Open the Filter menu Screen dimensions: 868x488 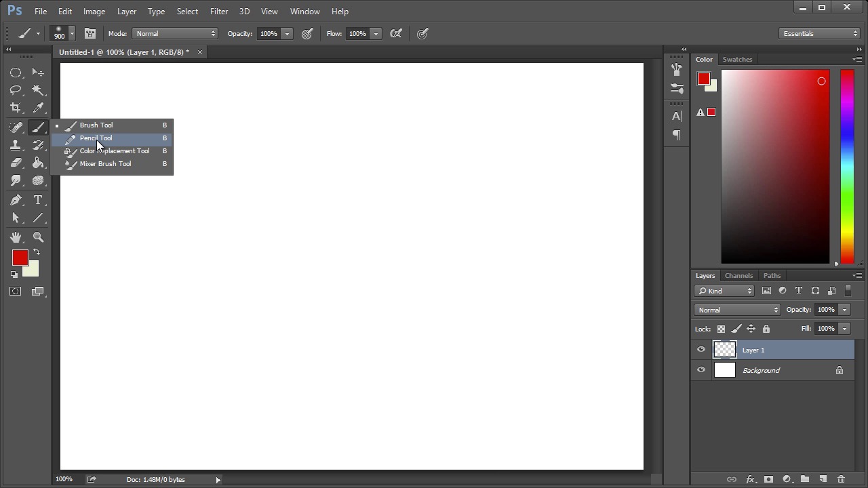[x=218, y=11]
